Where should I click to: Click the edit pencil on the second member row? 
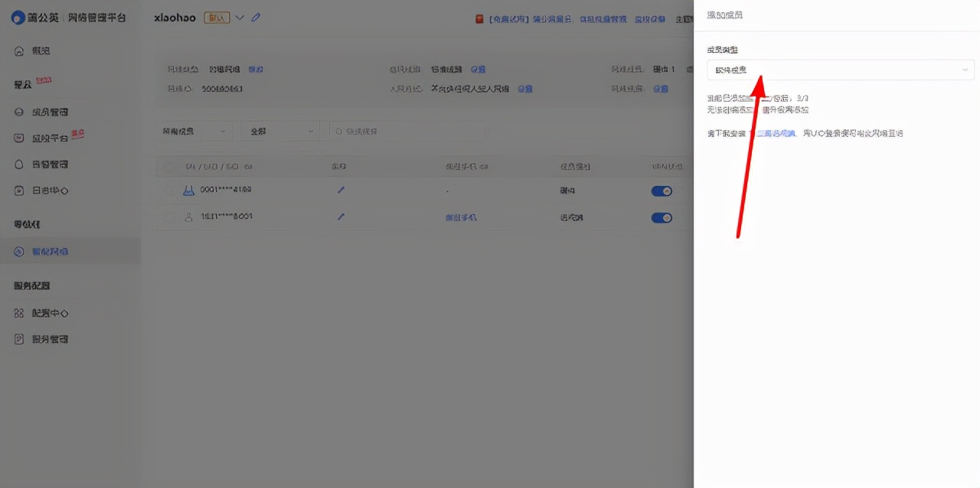[x=341, y=217]
